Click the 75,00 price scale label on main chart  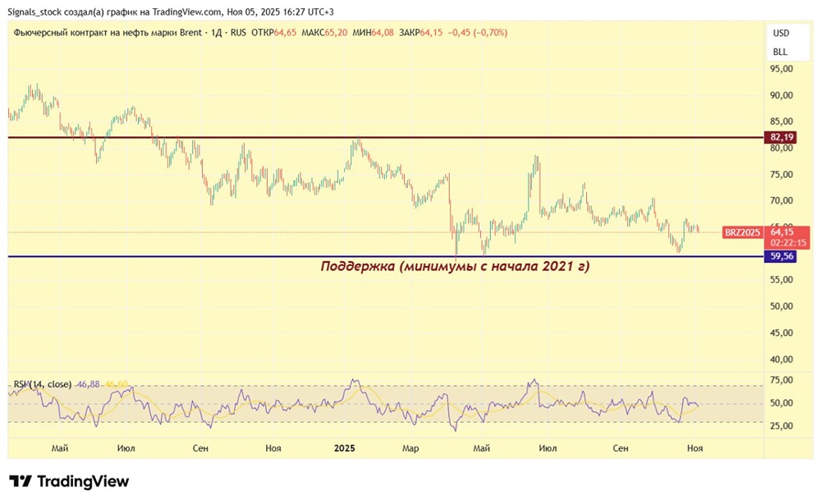pyautogui.click(x=782, y=174)
